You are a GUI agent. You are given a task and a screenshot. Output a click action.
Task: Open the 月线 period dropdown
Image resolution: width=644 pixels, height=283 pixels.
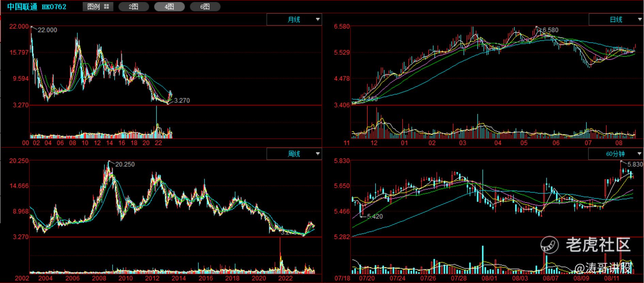pos(294,20)
